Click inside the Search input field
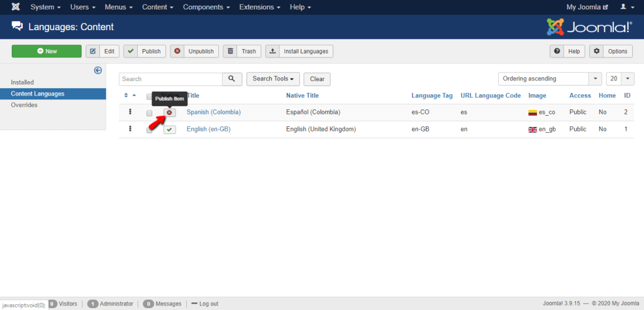The image size is (644, 310). [170, 79]
